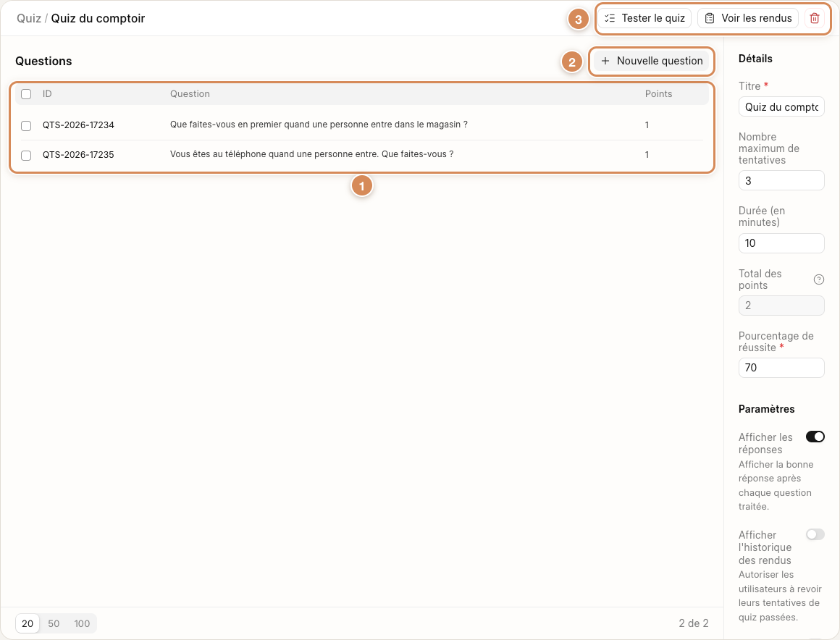
Task: Show 20 rows per page
Action: [x=28, y=623]
